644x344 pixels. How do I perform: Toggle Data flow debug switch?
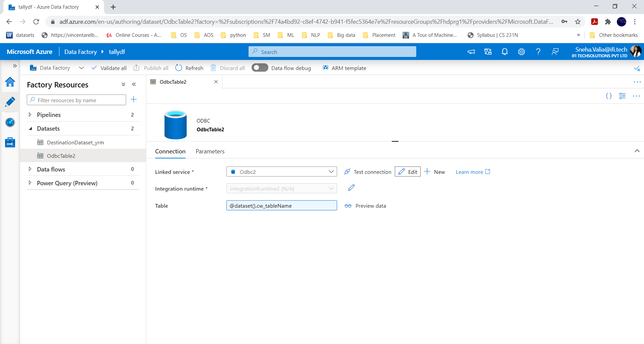(260, 68)
